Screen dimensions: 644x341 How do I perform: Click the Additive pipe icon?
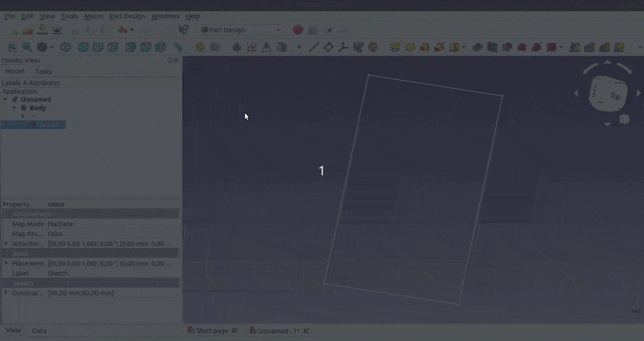pos(439,47)
